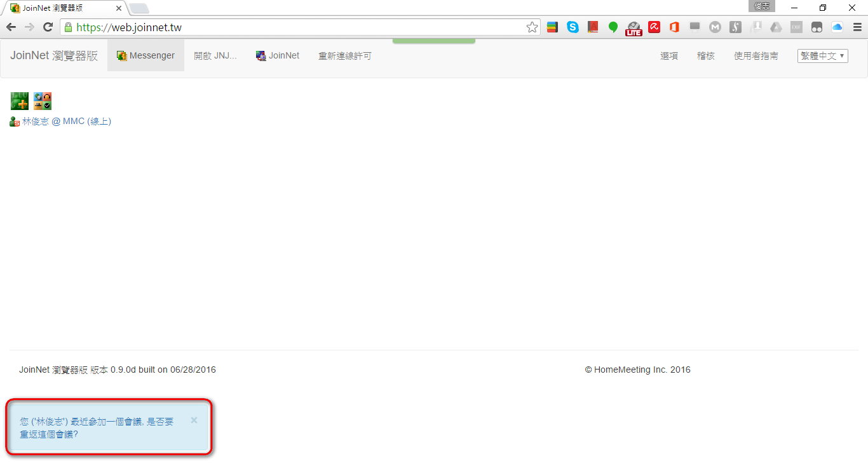This screenshot has height=463, width=868.
Task: Select the 開啟 JNJ... menu item
Action: coord(215,55)
